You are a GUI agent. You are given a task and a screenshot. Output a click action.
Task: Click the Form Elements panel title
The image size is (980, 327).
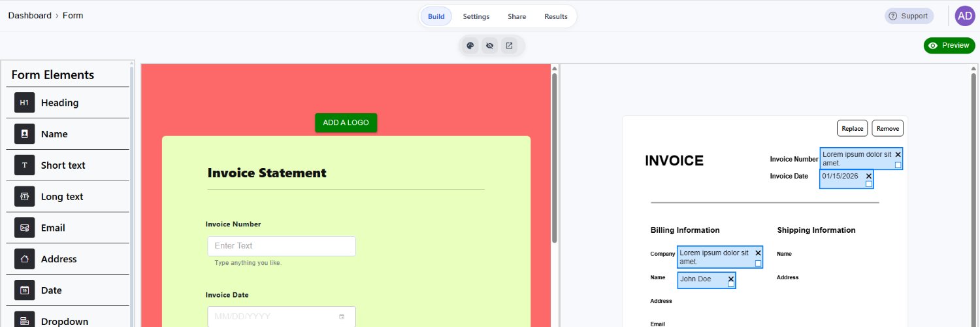[x=53, y=75]
